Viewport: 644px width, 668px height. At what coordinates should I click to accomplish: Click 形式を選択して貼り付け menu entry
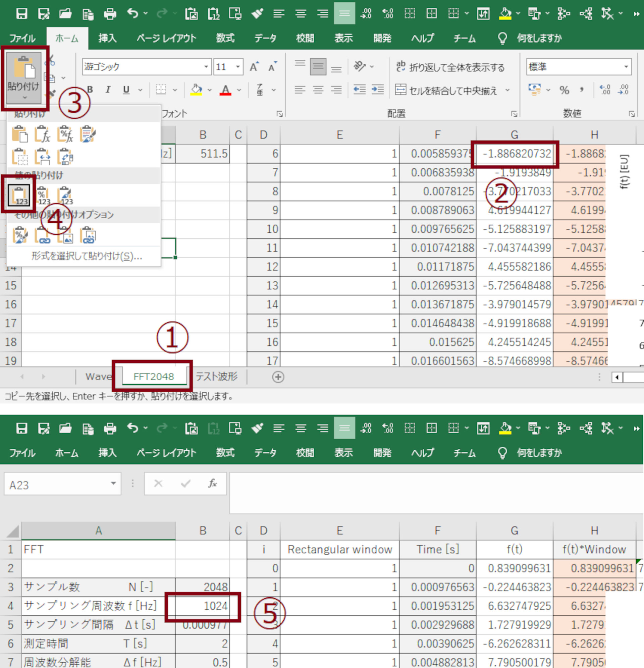click(x=87, y=256)
